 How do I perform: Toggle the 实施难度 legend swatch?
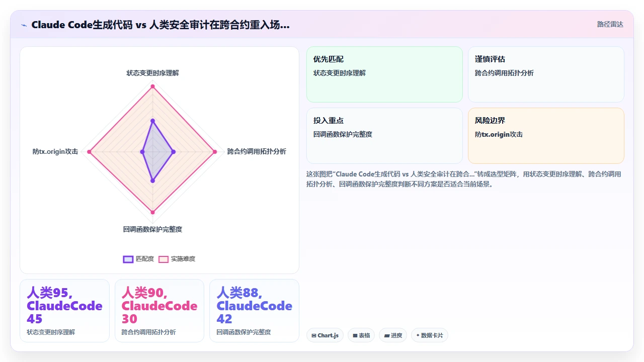164,259
